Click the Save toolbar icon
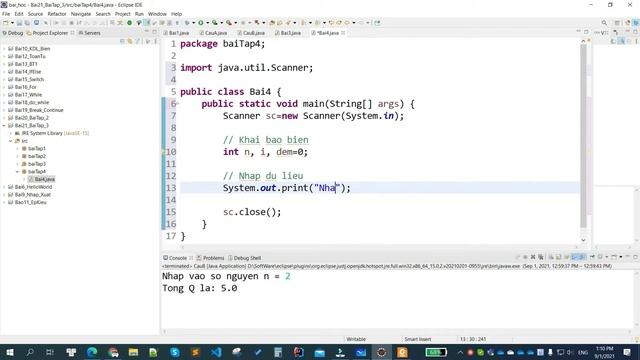 [19, 23]
